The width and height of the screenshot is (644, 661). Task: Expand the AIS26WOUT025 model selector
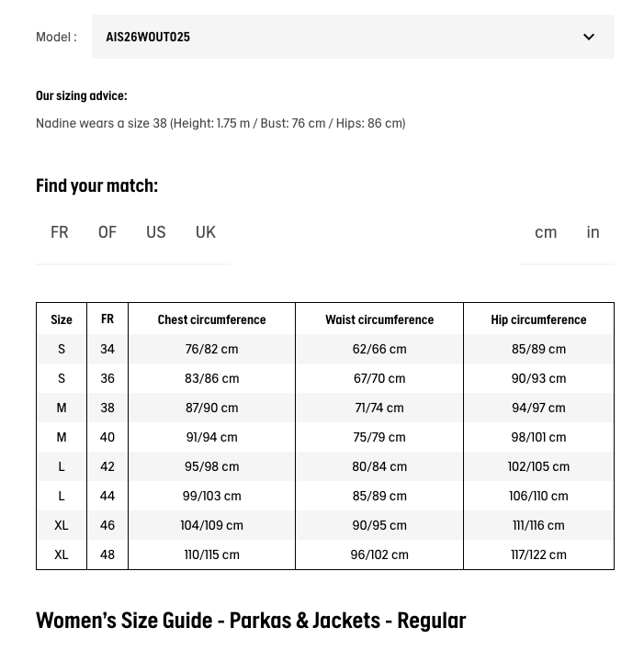coord(353,37)
